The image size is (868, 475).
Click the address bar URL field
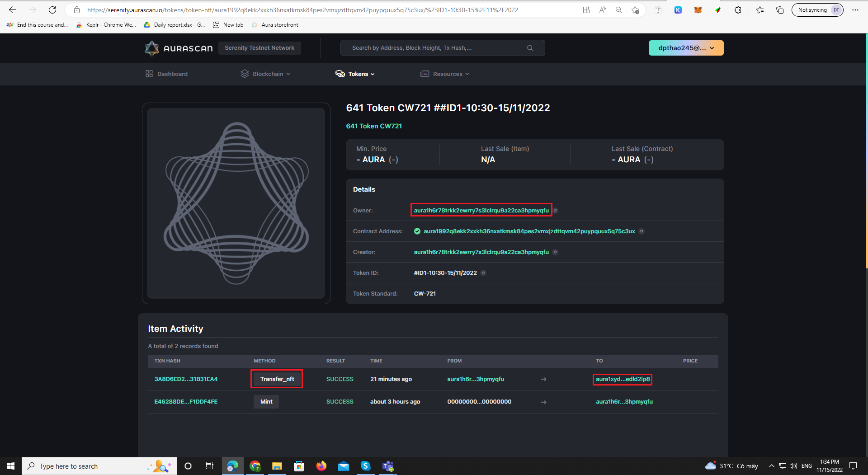298,9
